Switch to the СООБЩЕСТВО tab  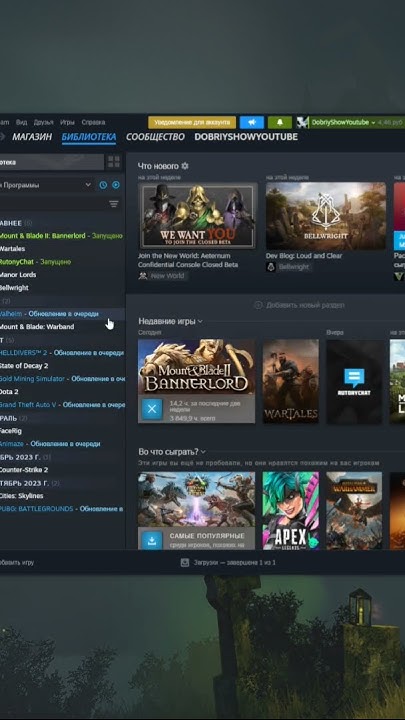click(x=155, y=137)
